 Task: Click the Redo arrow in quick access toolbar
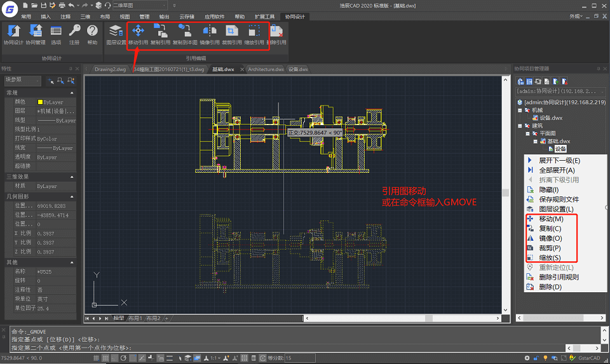click(x=85, y=6)
